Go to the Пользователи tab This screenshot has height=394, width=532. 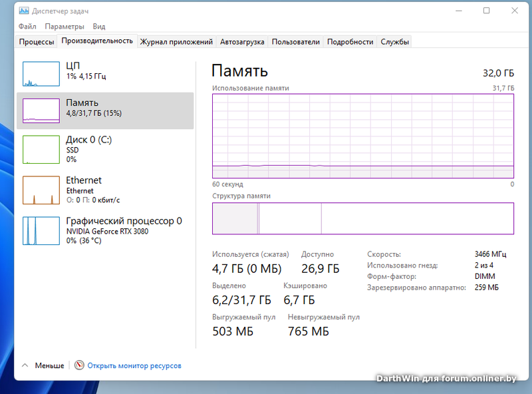point(295,42)
